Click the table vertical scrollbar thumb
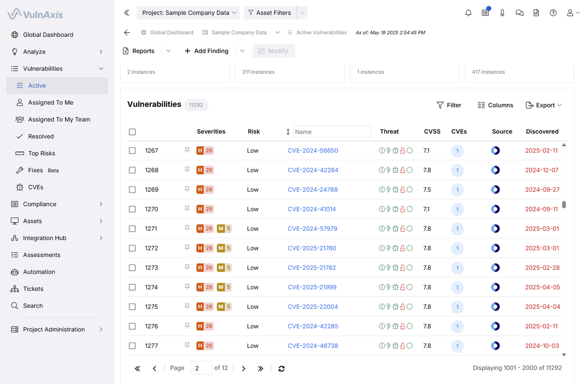The width and height of the screenshot is (588, 384). pyautogui.click(x=564, y=205)
